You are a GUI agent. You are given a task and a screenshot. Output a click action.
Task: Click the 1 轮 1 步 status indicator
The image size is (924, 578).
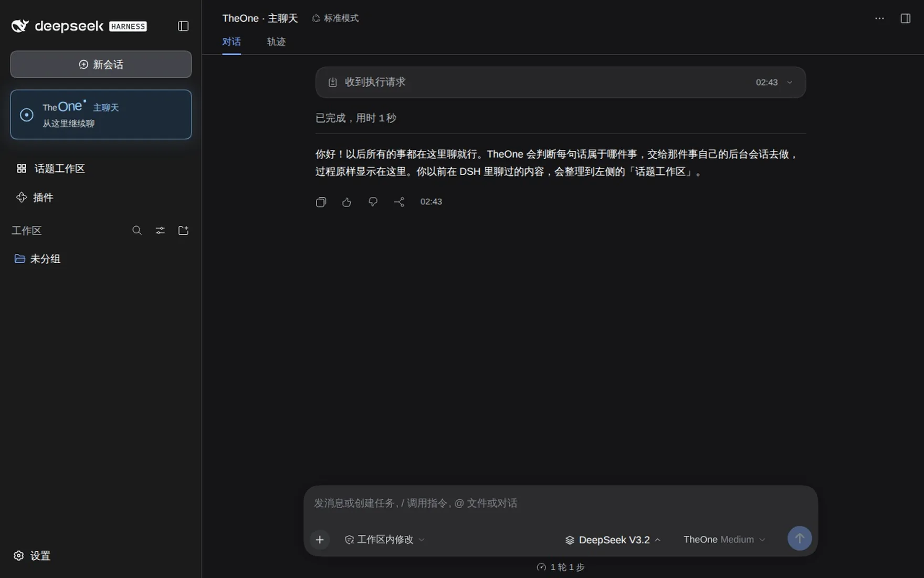coord(560,567)
